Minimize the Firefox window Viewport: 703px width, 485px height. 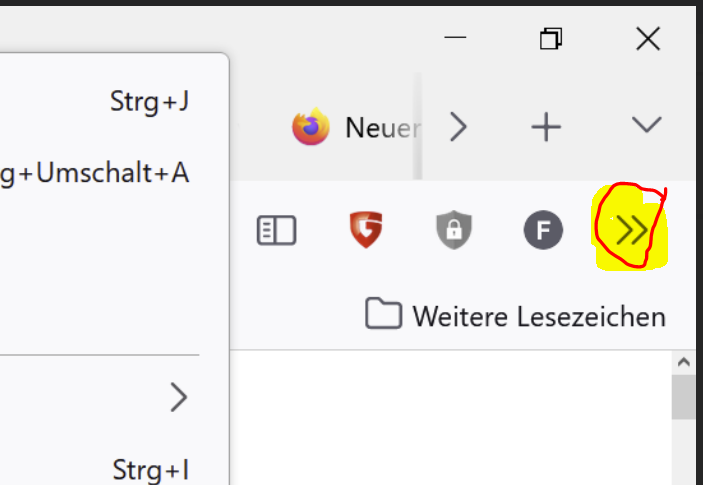click(455, 38)
